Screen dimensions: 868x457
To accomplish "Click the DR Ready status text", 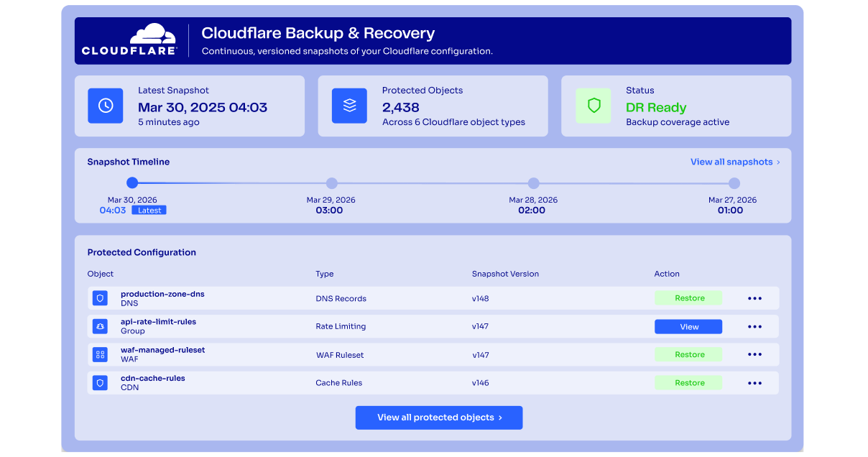I will [x=656, y=108].
